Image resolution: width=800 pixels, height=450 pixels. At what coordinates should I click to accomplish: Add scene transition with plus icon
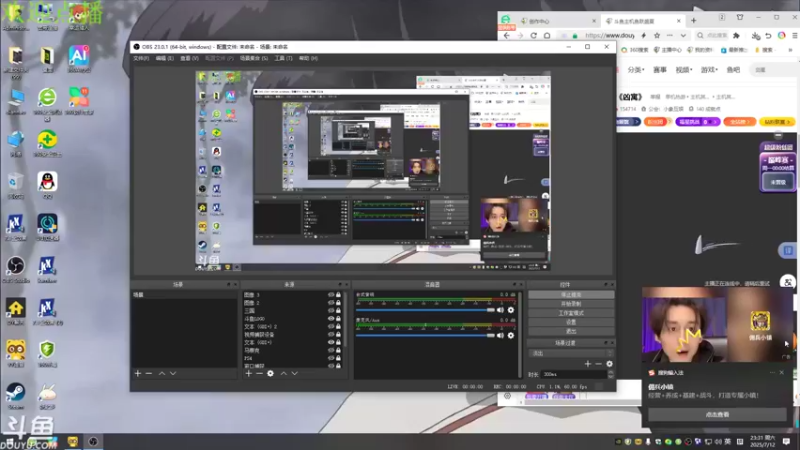coord(588,364)
